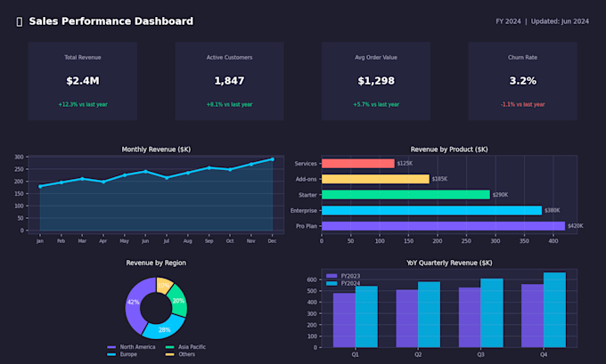Select the green Starter bar
Viewport: 606px width, 364px height.
405,195
